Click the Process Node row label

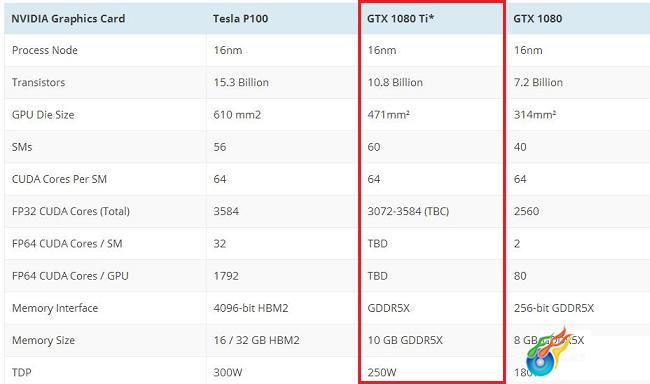[45, 50]
